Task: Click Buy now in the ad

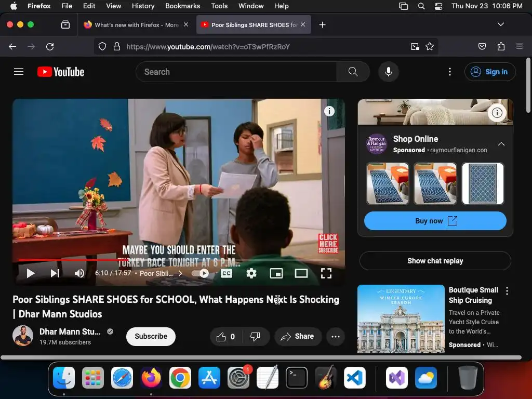Action: [435, 221]
